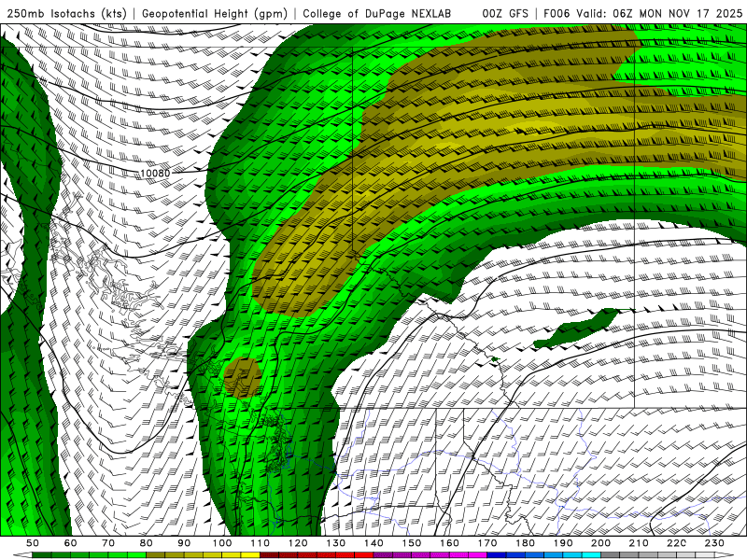Click the 'F006' forecast hour text
The height and width of the screenshot is (560, 747).
click(x=557, y=14)
